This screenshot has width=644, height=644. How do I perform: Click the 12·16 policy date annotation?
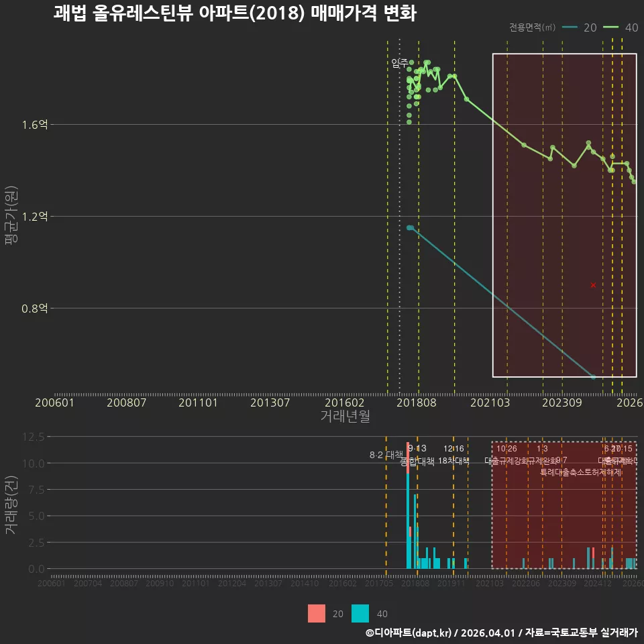tap(453, 449)
